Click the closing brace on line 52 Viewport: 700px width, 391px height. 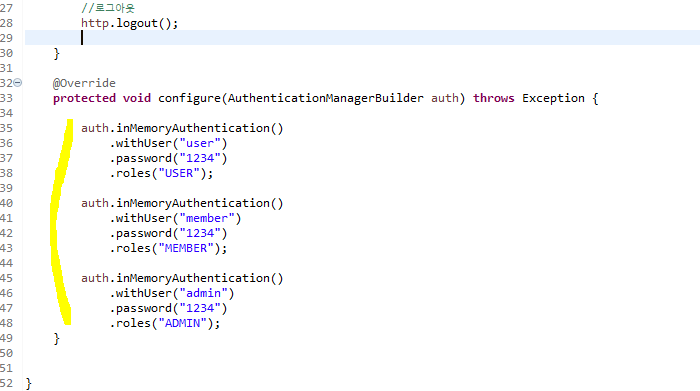(29, 384)
